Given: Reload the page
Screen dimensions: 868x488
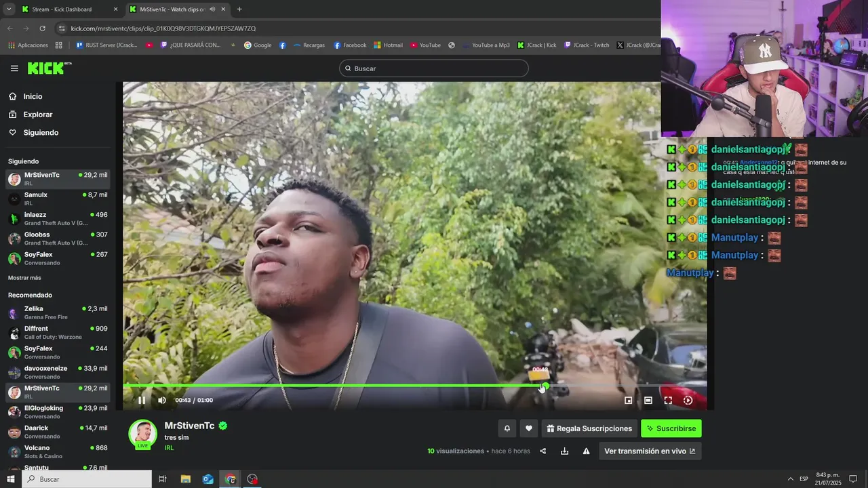Looking at the screenshot, I should click(x=42, y=28).
